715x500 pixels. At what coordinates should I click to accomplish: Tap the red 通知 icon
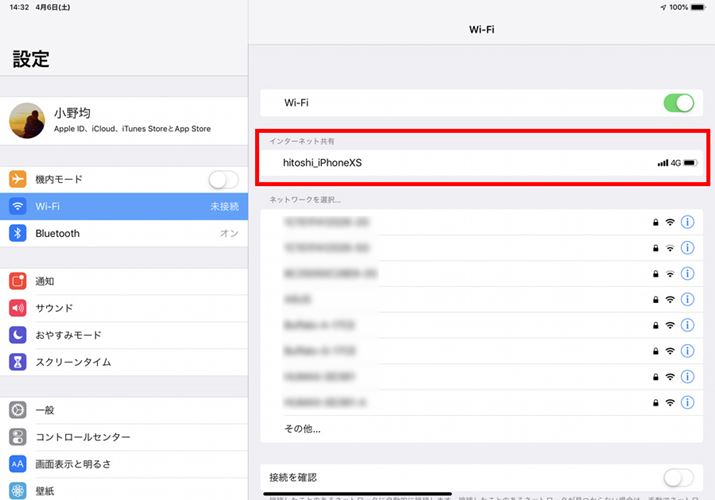[x=18, y=281]
